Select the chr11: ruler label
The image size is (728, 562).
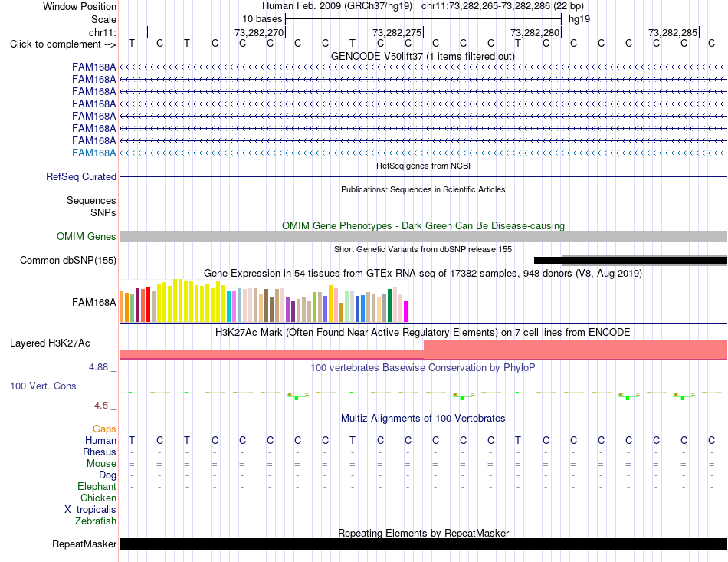tap(103, 32)
